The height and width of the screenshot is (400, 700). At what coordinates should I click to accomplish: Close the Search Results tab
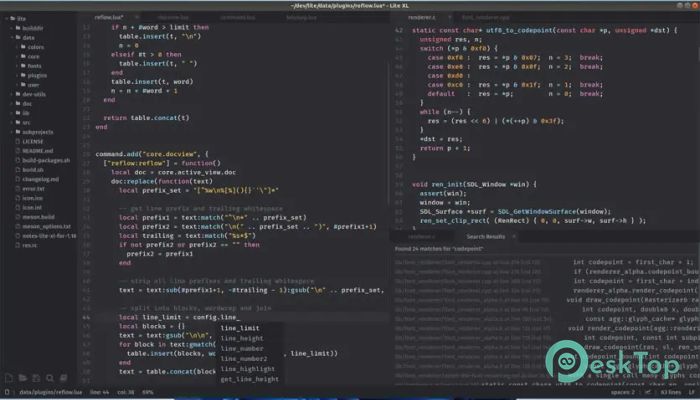514,236
